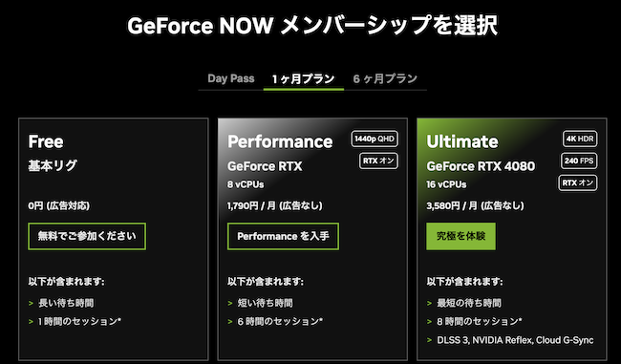Image resolution: width=621 pixels, height=364 pixels.
Task: Switch to the Day Pass tab
Action: [231, 78]
